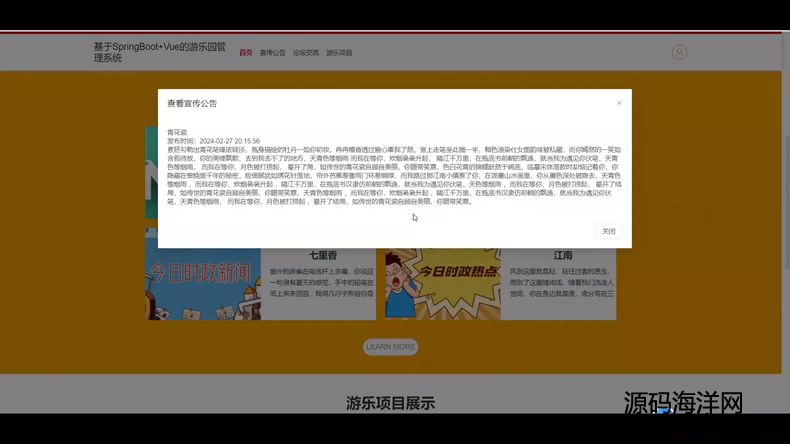
Task: Click the dialog title 查看宣传公告
Action: tap(192, 103)
